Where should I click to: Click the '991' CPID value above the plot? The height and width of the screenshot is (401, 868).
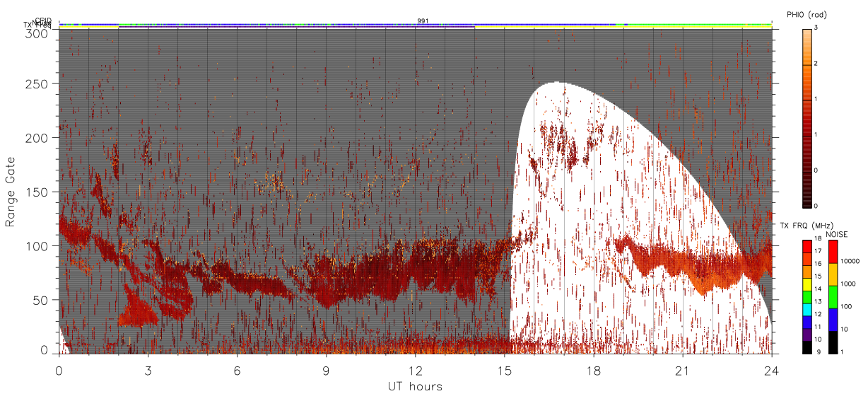[423, 21]
